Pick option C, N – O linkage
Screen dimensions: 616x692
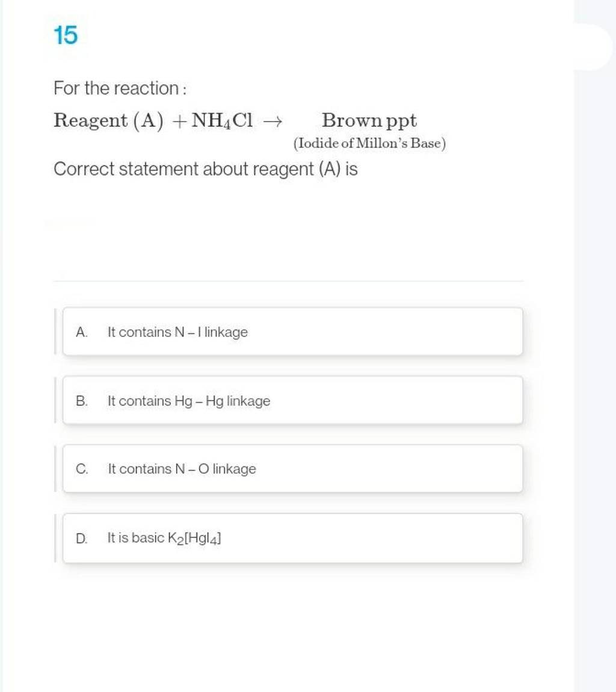(292, 469)
